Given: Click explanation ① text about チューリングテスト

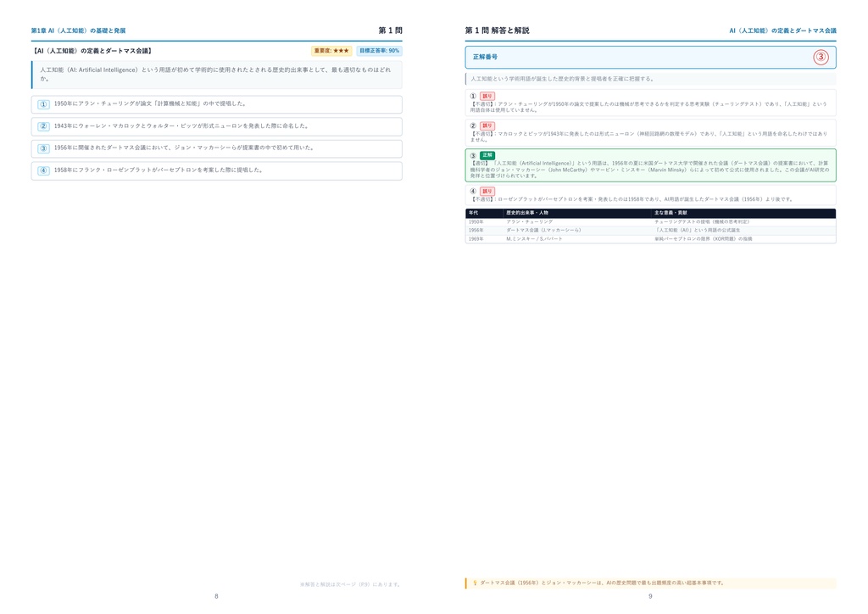Looking at the screenshot, I should (648, 107).
